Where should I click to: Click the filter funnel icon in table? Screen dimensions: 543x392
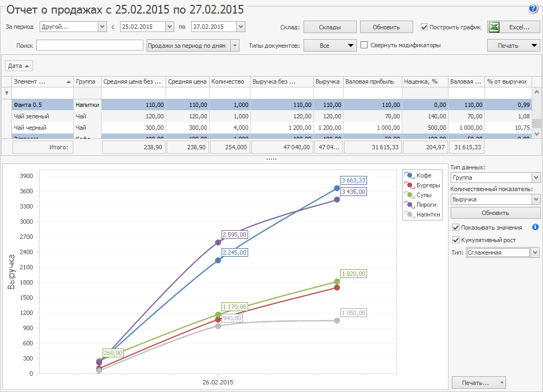(x=7, y=93)
